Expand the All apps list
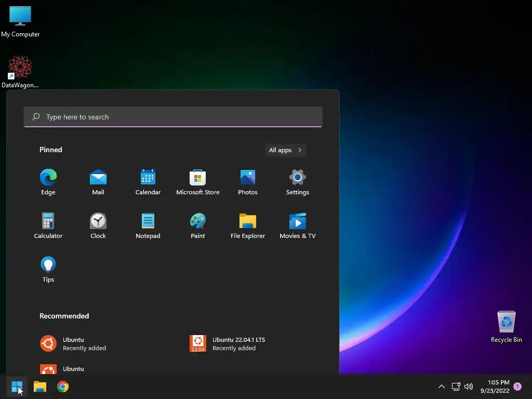 pos(285,150)
